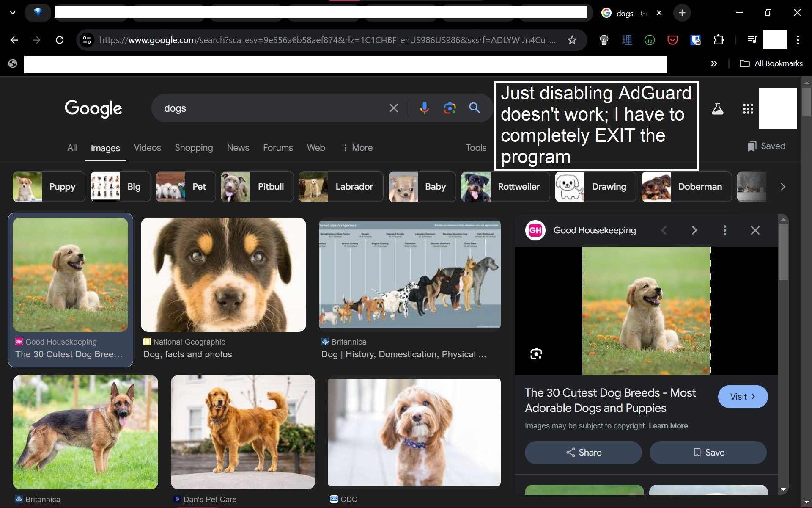Click the preview panel scrollbar
812x508 pixels.
783,252
